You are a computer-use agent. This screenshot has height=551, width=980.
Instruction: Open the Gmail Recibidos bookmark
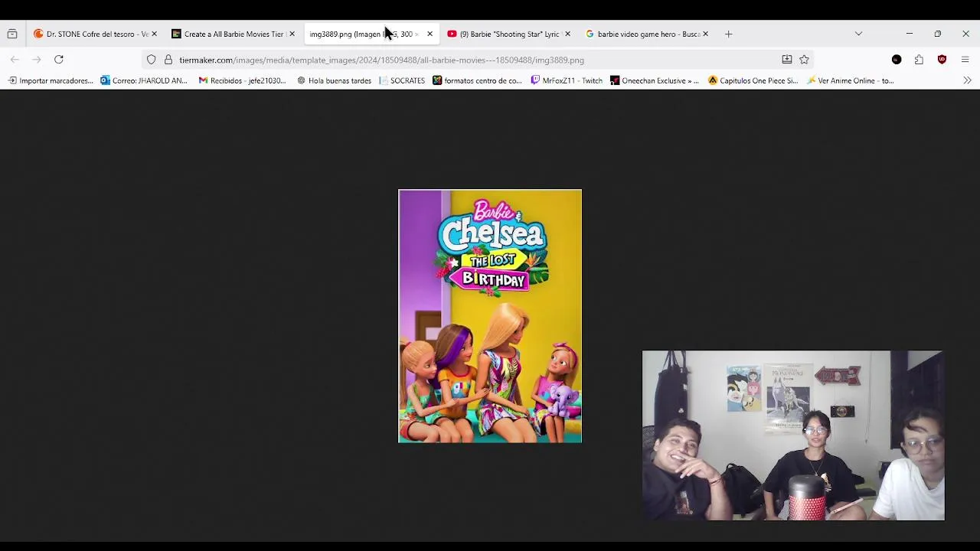click(242, 80)
